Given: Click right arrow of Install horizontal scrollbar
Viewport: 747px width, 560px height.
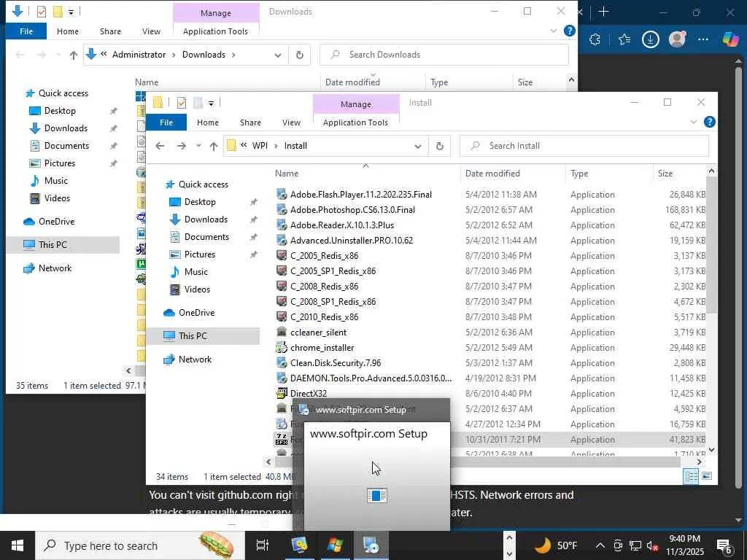Looking at the screenshot, I should tap(699, 462).
